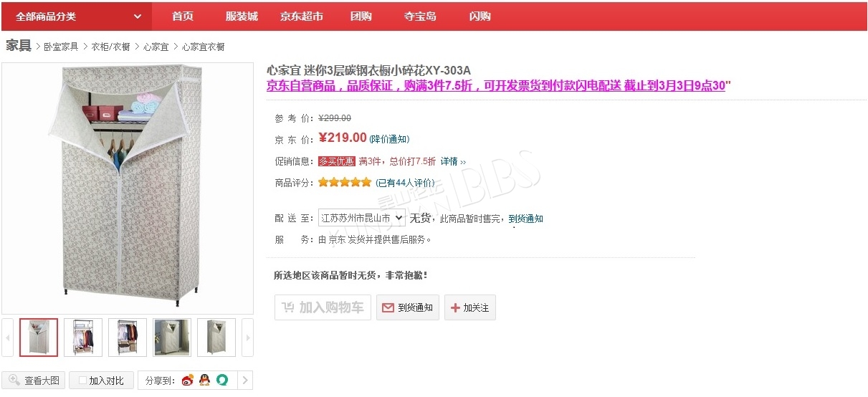This screenshot has height=397, width=868.
Task: Expand more share options arrow
Action: (244, 380)
